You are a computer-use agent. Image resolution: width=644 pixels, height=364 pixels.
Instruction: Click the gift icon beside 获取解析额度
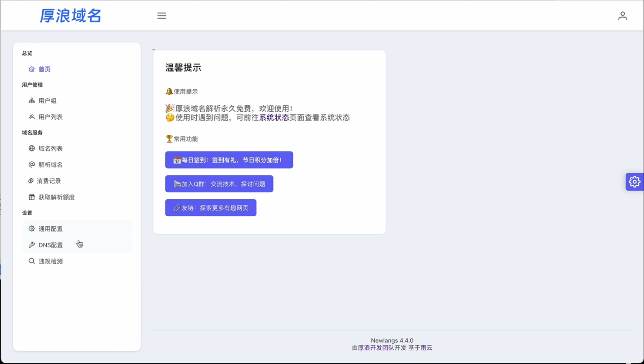pos(32,197)
